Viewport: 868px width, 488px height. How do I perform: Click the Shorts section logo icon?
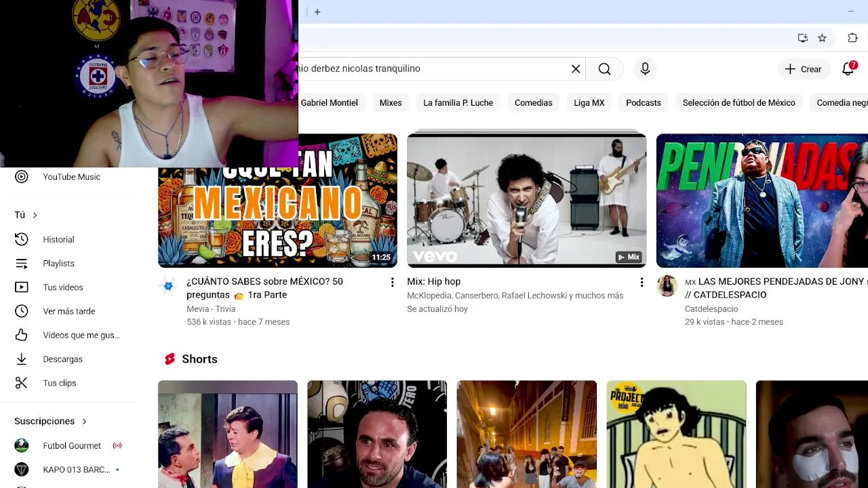coord(170,359)
